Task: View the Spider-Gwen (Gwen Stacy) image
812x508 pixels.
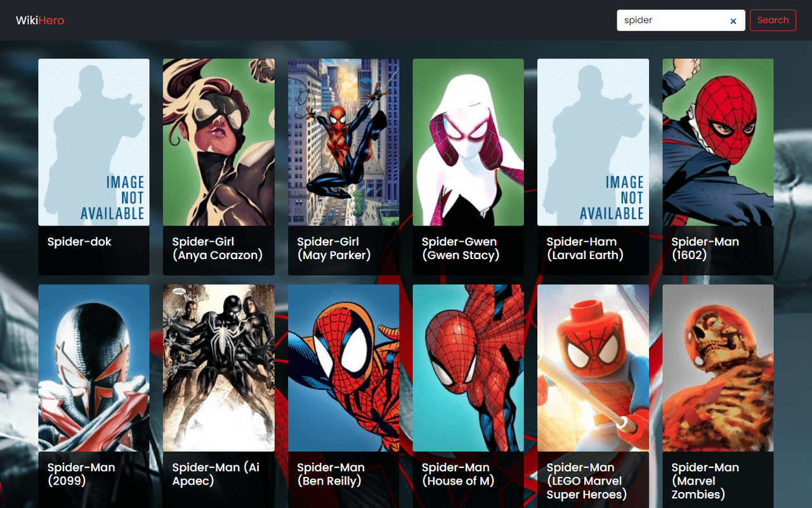Action: [x=468, y=141]
